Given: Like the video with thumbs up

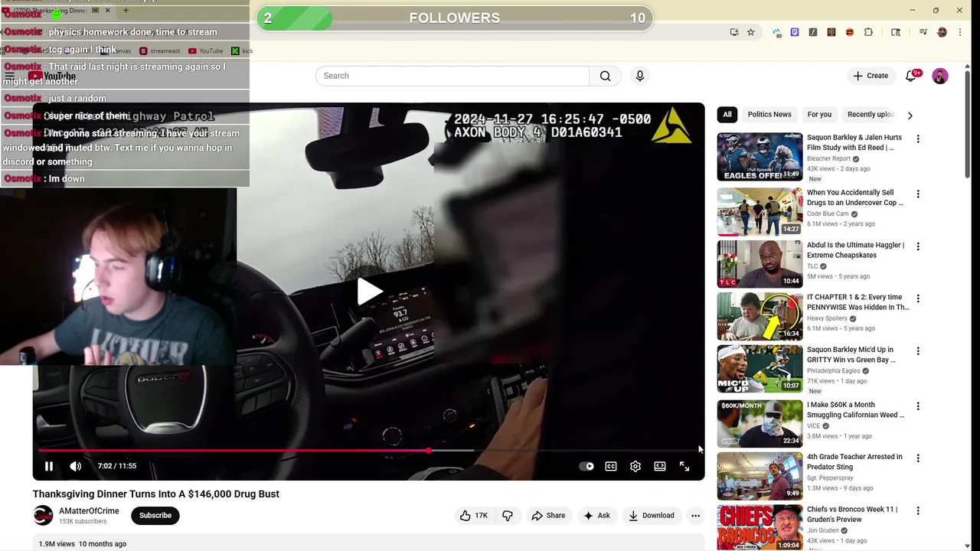Looking at the screenshot, I should [x=474, y=516].
